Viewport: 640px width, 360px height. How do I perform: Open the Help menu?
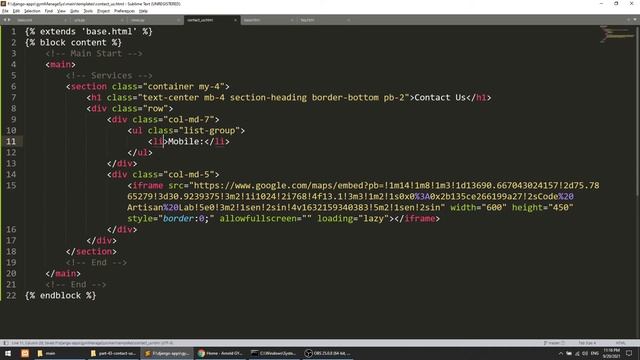coord(143,11)
